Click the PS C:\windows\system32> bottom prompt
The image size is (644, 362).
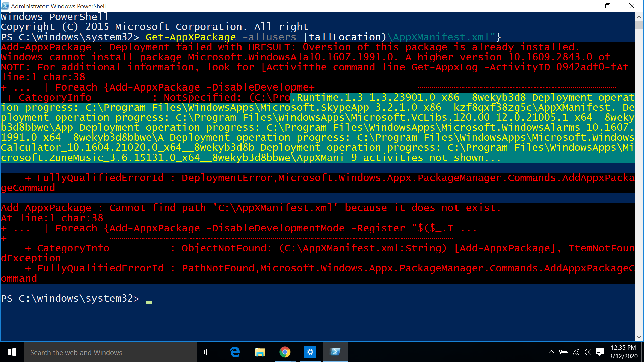tap(70, 298)
